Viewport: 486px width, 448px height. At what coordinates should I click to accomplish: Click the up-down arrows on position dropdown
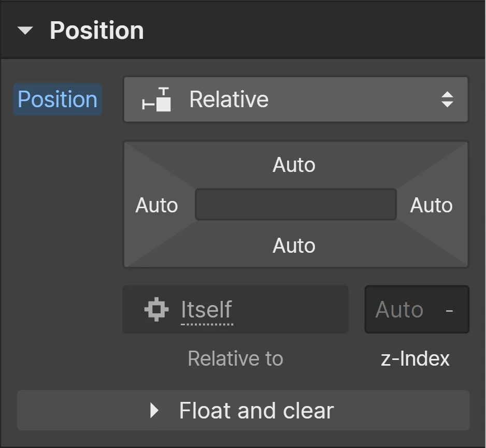(x=447, y=99)
